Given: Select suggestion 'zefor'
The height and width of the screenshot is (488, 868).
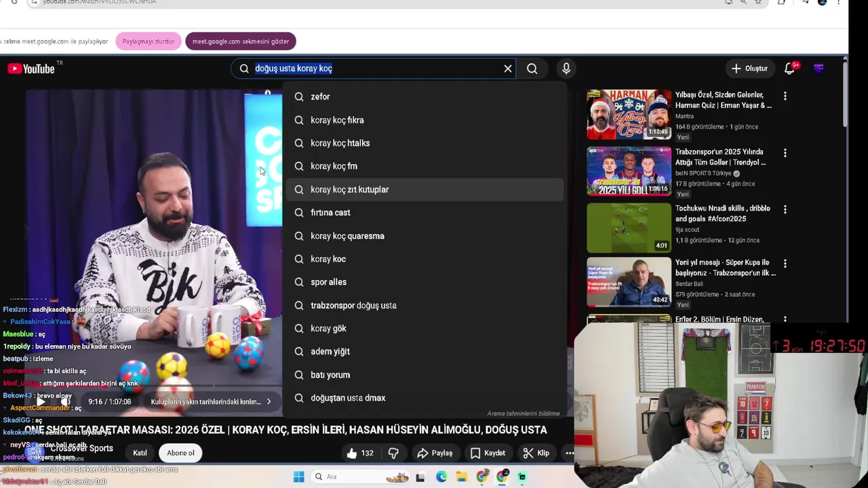Looking at the screenshot, I should [425, 97].
